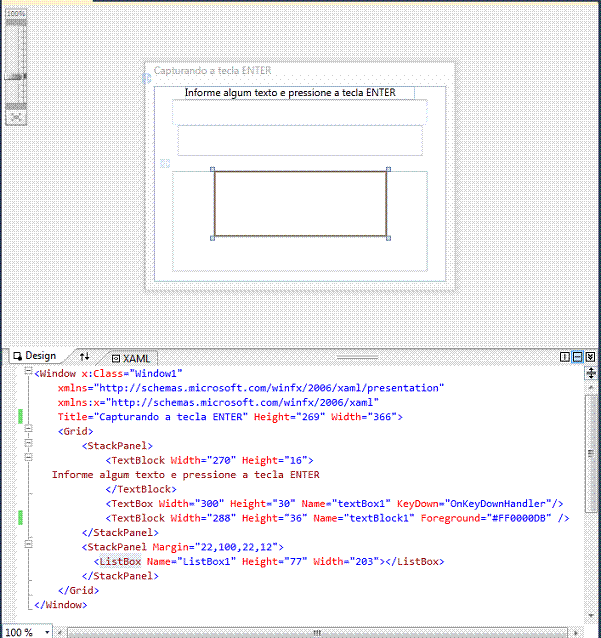Click TextBox Width="300" attribute
The width and height of the screenshot is (601, 638).
pos(191,504)
